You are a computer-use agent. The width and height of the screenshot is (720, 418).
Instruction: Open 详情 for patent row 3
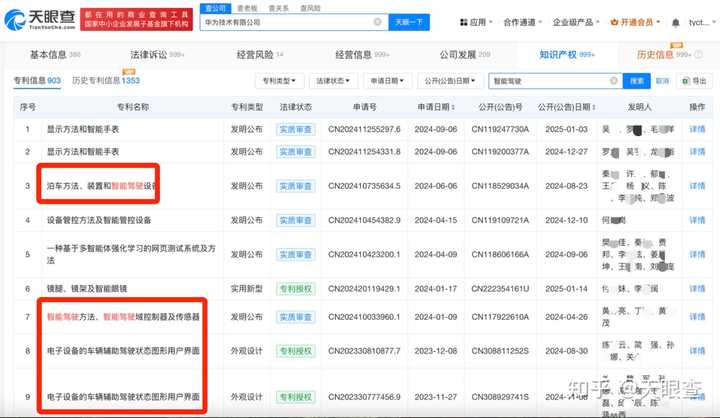(697, 186)
